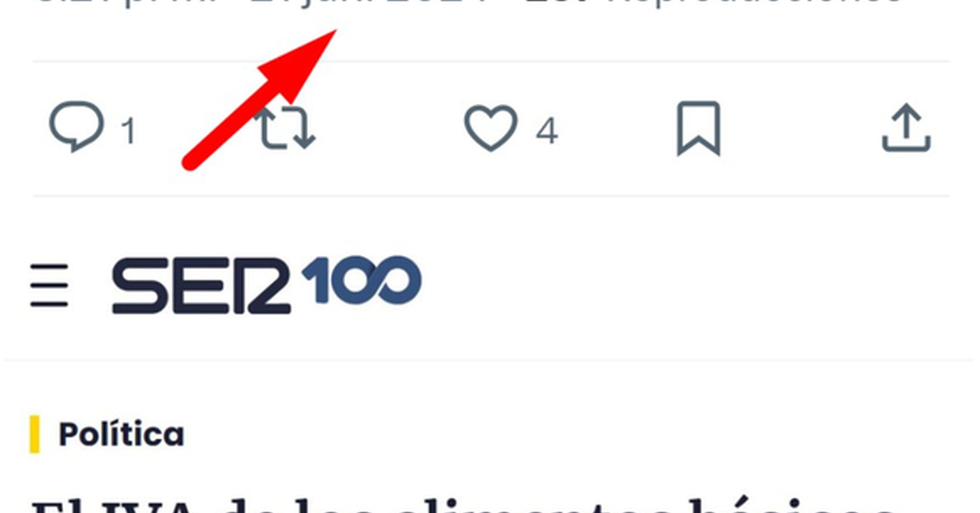Viewport: 980px width, 513px height.
Task: Click the divider line below the action icons
Action: click(491, 196)
